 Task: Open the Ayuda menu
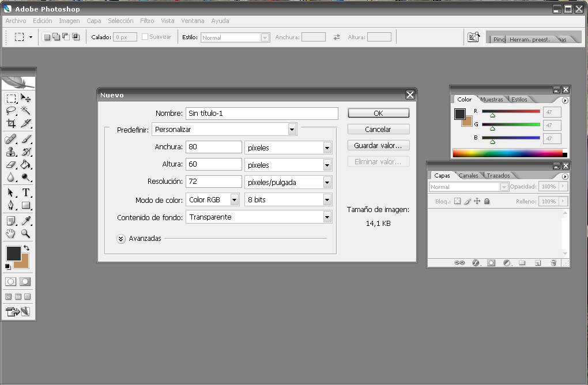click(220, 21)
